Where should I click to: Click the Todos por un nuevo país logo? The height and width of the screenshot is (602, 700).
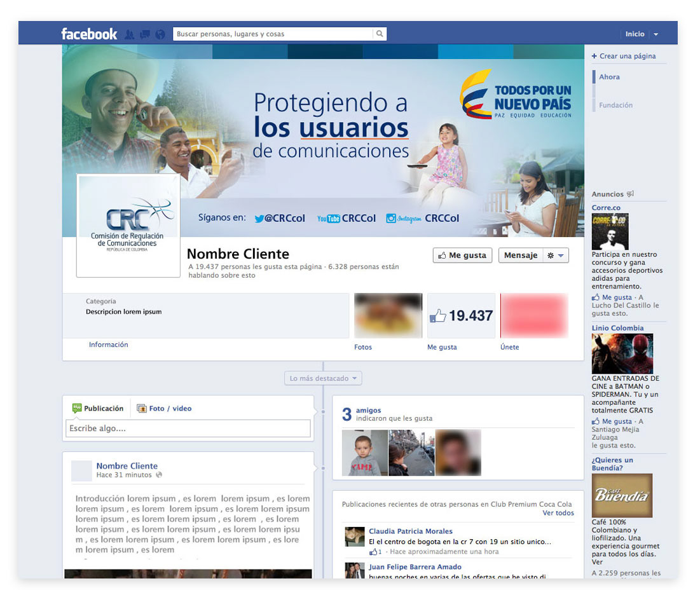(516, 95)
